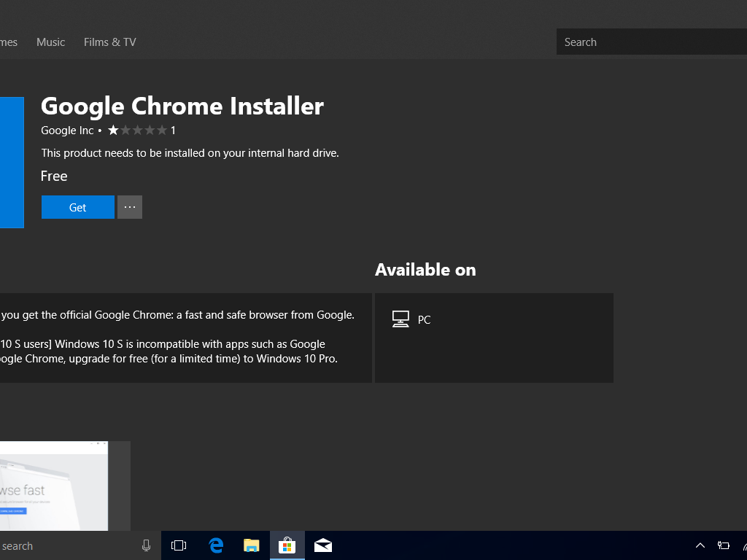Open the Chrome screenshot thumbnail
Image resolution: width=747 pixels, height=560 pixels.
coord(54,486)
